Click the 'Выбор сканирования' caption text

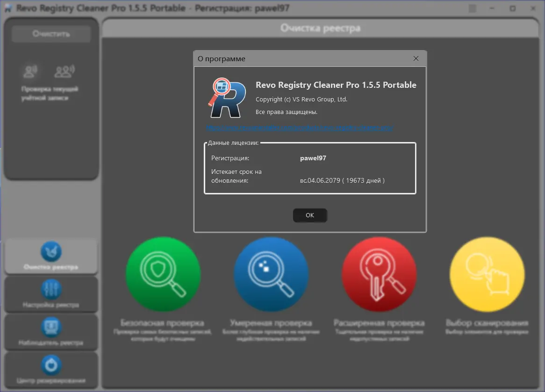(x=487, y=323)
